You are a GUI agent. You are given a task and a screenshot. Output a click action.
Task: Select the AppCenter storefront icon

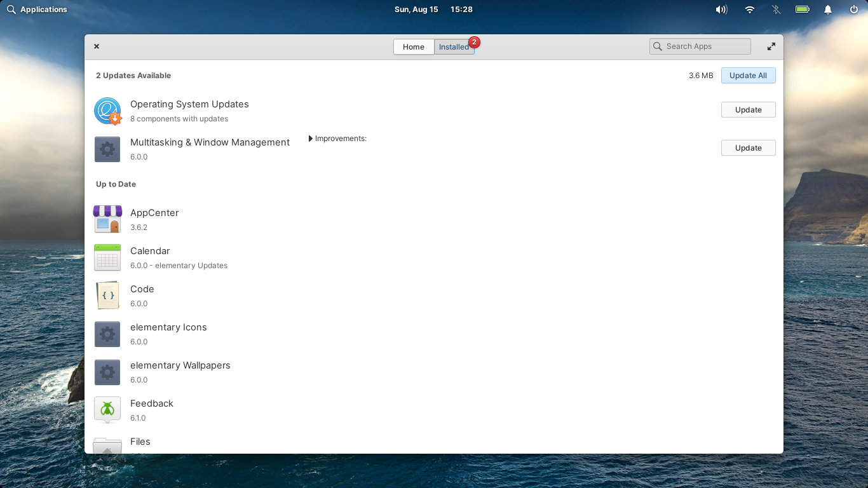tap(107, 219)
